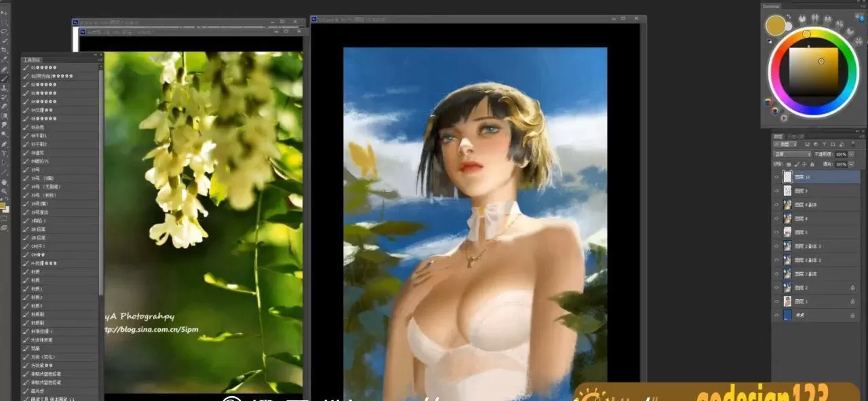Select the Coolorus panel tab
The image size is (868, 401).
click(771, 6)
